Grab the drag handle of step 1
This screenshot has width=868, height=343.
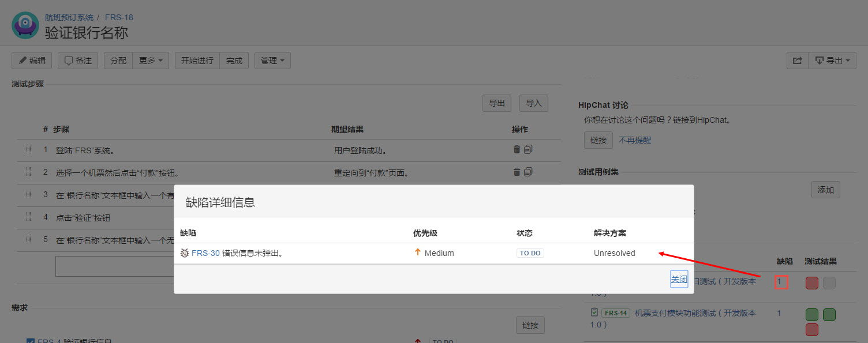pos(28,149)
